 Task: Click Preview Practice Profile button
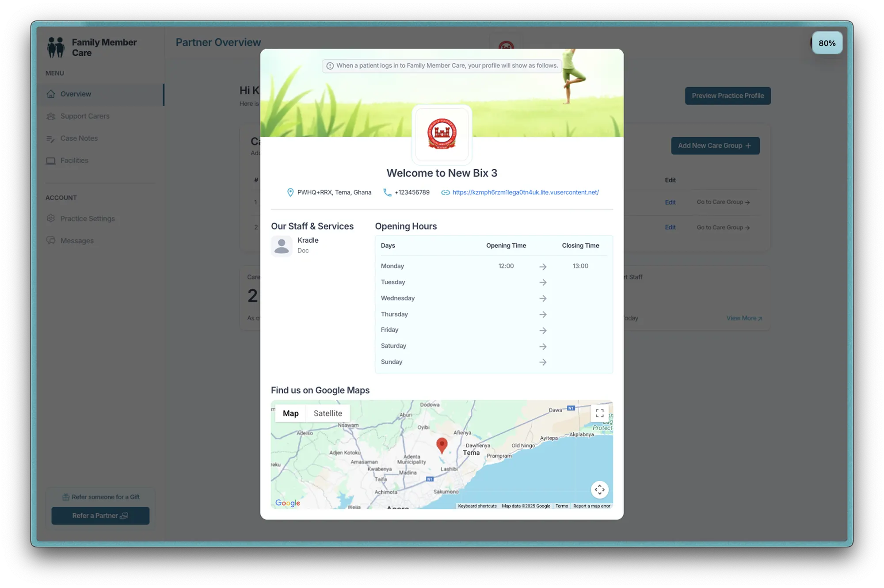click(728, 96)
